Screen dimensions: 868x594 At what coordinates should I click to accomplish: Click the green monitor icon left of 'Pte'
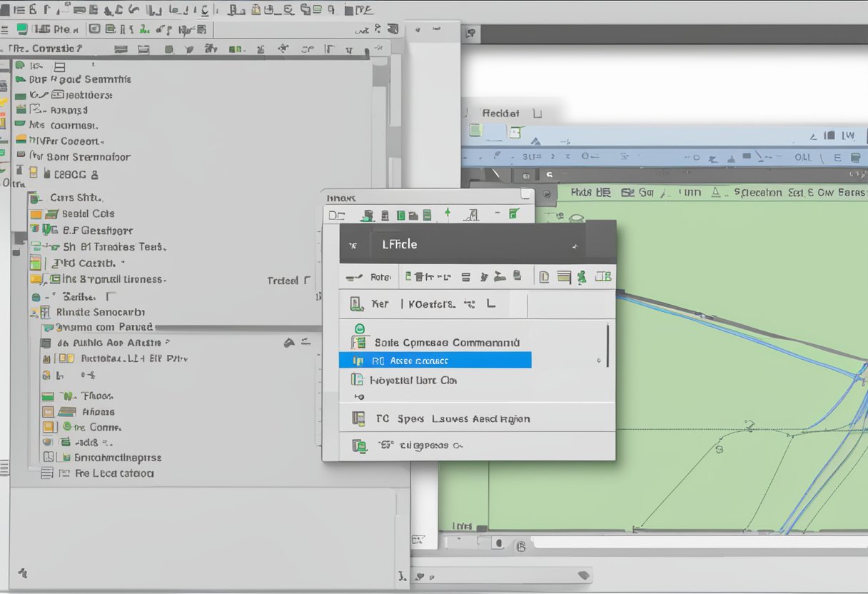[22, 29]
